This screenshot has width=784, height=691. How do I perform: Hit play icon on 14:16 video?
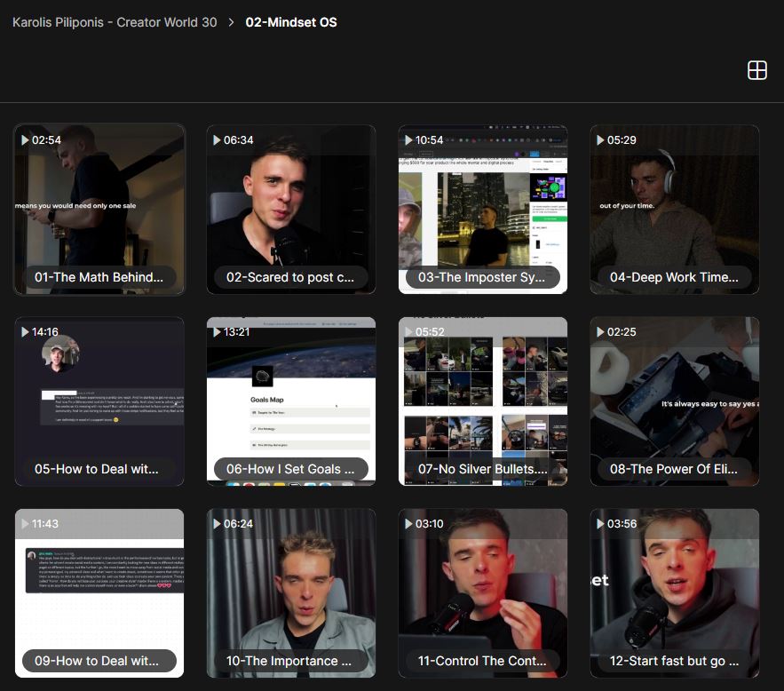25,332
